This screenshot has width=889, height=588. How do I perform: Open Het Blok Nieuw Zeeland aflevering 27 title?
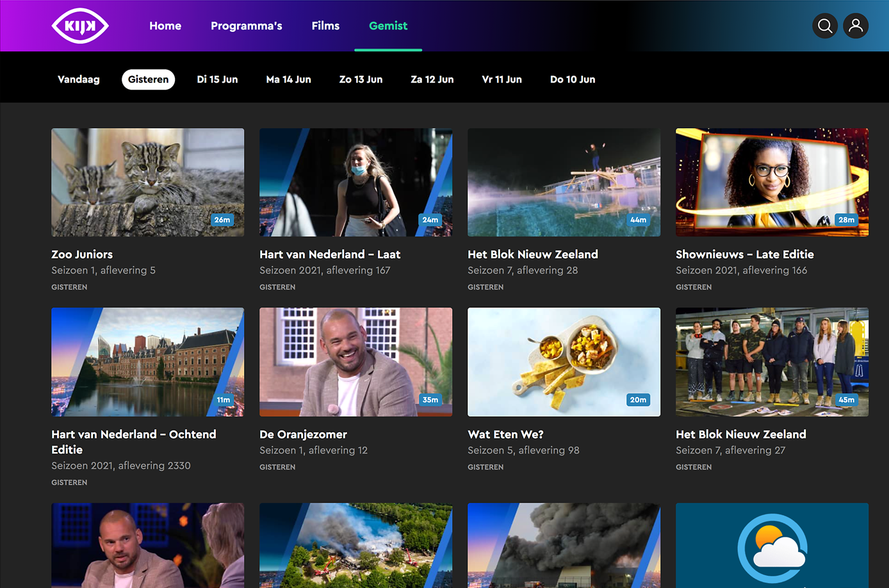pos(741,434)
